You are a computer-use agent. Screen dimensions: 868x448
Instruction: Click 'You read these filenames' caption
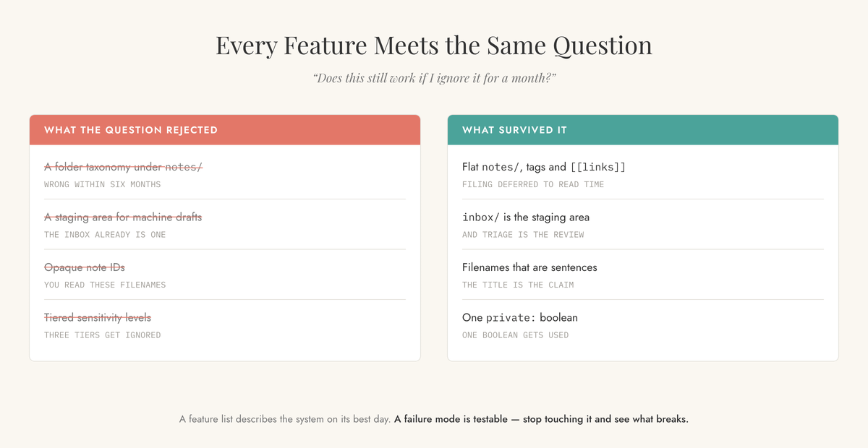click(105, 285)
